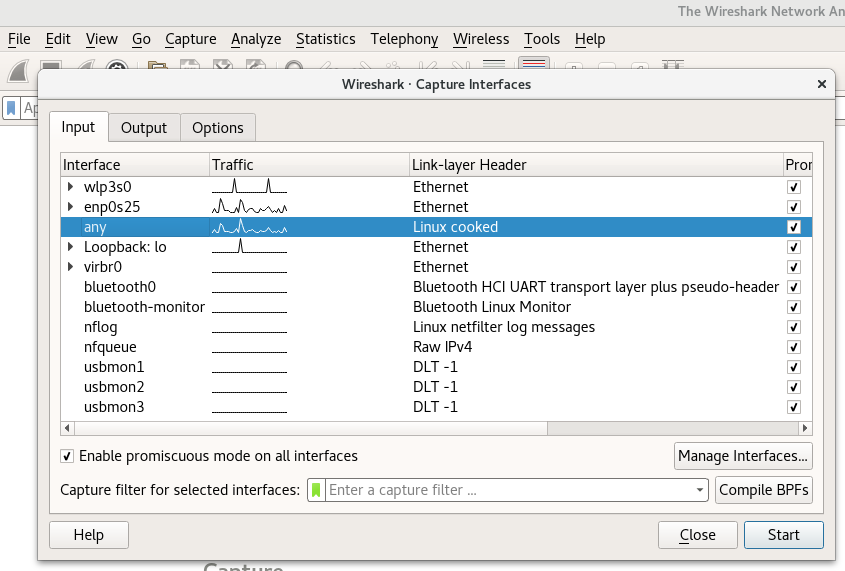Image resolution: width=845 pixels, height=571 pixels.
Task: Toggle promiscuous checkbox in the any row
Action: coord(793,227)
